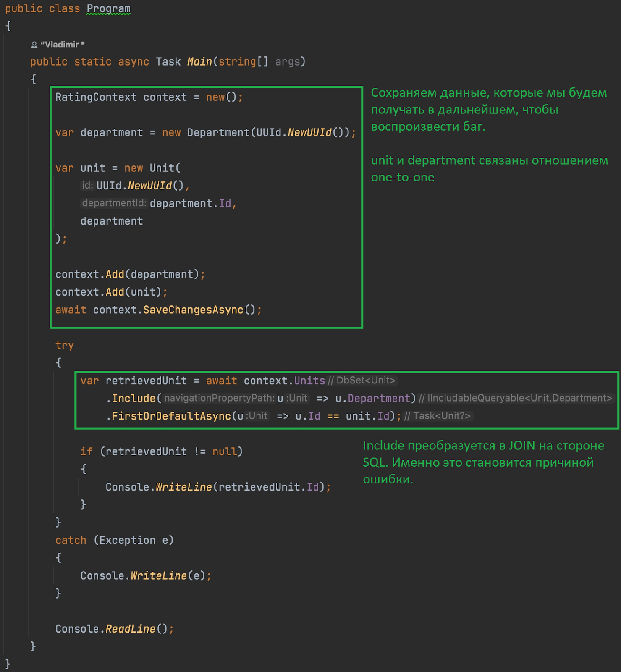The height and width of the screenshot is (672, 621).
Task: Click the "null" keyword in if condition
Action: pyautogui.click(x=225, y=451)
